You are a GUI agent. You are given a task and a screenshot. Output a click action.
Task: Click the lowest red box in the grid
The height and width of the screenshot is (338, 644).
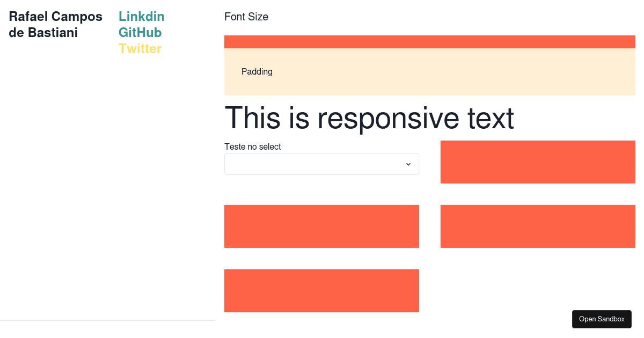click(321, 291)
